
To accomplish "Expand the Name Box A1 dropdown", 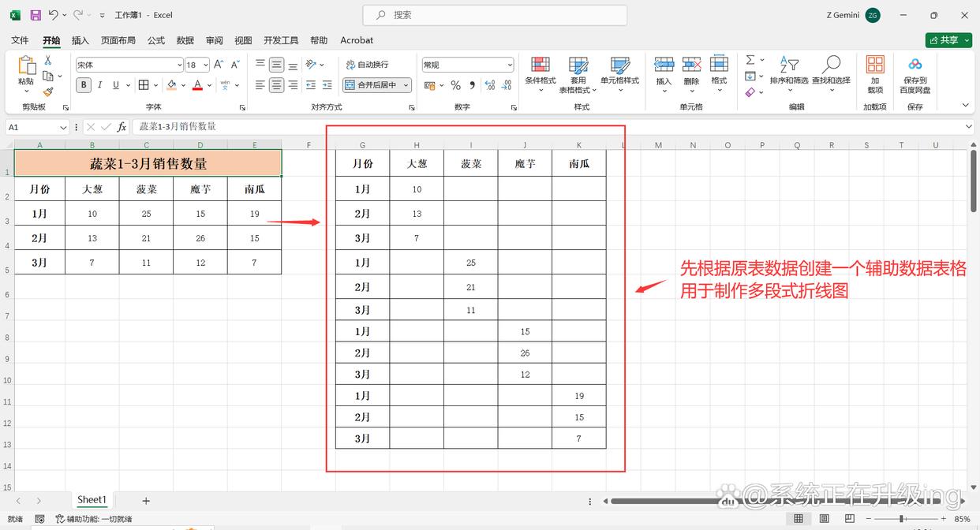I will (63, 127).
